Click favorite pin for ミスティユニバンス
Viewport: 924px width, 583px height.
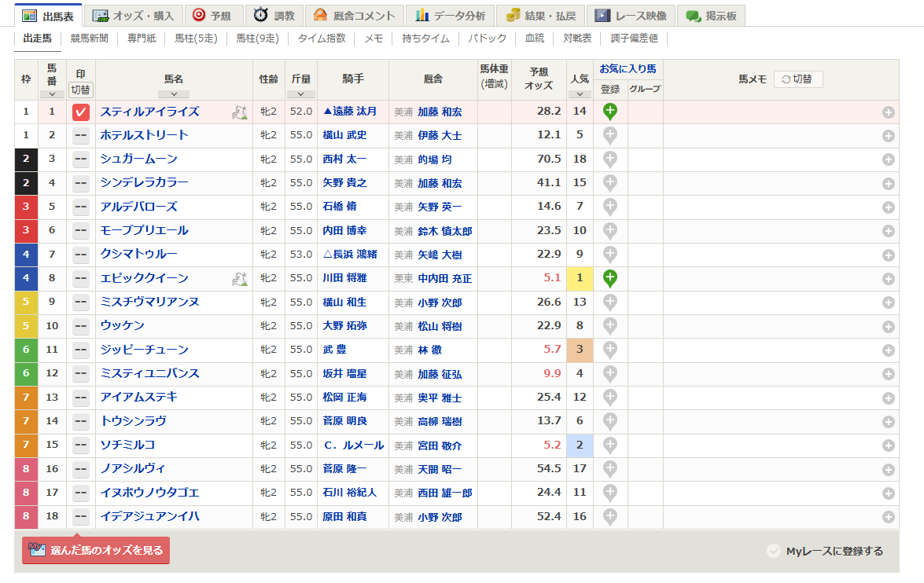click(x=610, y=374)
